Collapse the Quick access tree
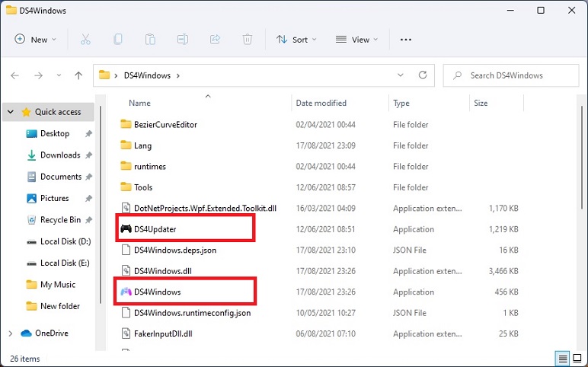 click(x=11, y=112)
